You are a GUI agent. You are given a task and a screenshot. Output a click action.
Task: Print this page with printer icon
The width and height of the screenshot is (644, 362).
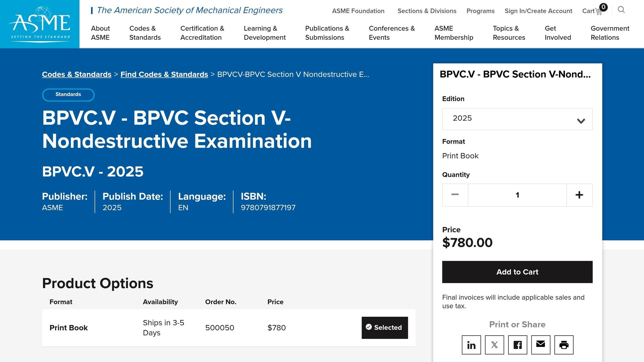(x=564, y=345)
